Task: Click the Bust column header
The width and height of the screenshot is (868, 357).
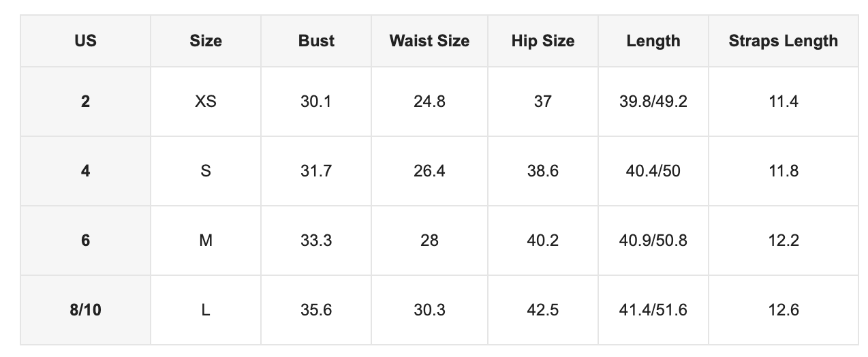Action: tap(316, 41)
